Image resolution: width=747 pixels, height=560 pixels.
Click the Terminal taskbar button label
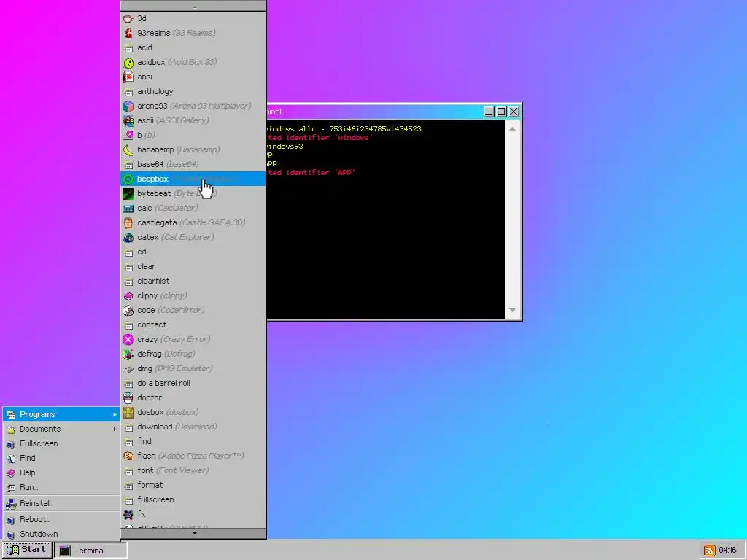click(x=90, y=551)
